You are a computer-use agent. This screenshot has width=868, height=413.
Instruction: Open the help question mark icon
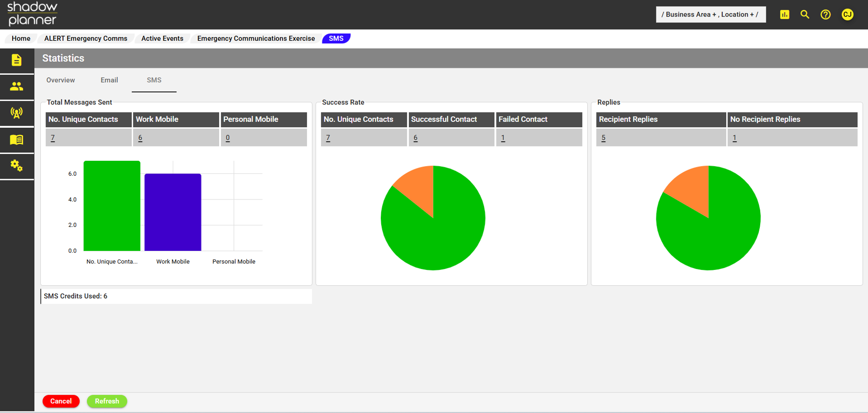(825, 14)
